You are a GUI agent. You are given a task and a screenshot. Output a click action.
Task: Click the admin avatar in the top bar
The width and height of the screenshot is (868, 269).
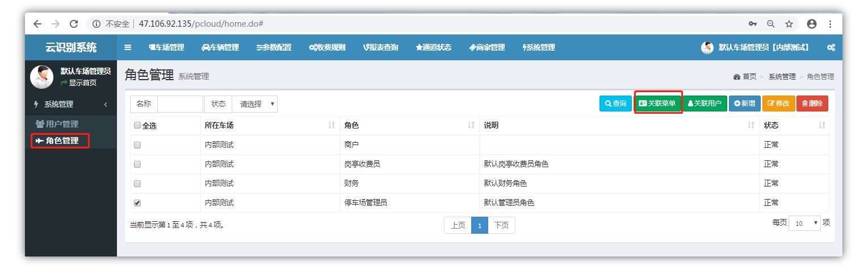coord(707,48)
